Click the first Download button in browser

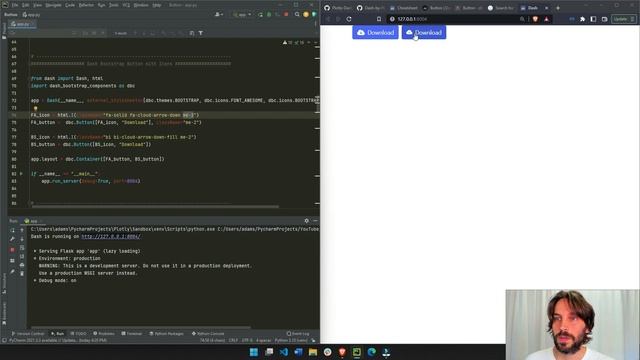pos(375,32)
